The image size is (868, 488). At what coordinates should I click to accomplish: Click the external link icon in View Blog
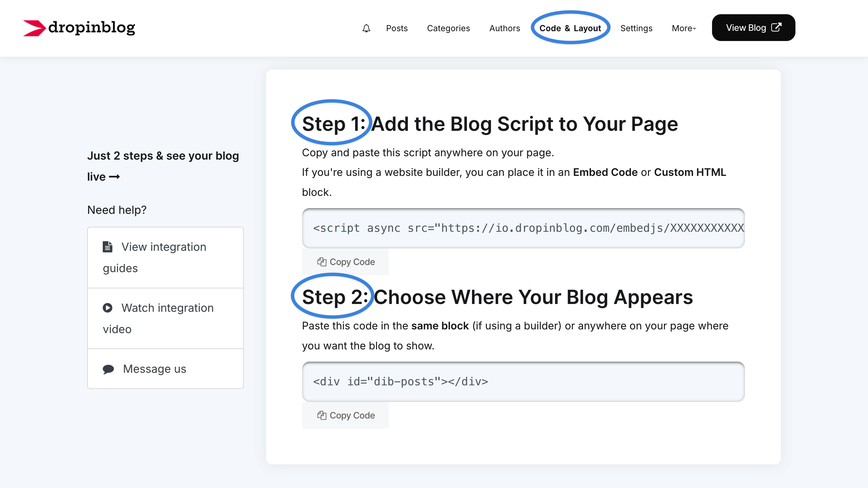[776, 27]
